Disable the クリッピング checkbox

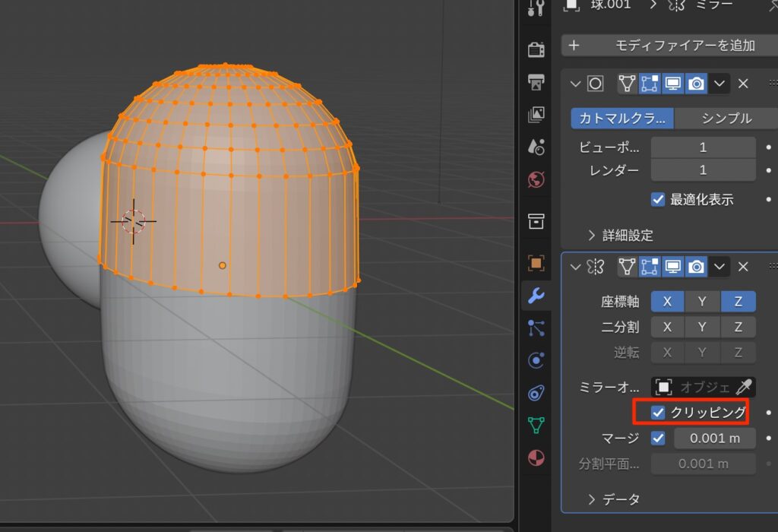click(658, 413)
